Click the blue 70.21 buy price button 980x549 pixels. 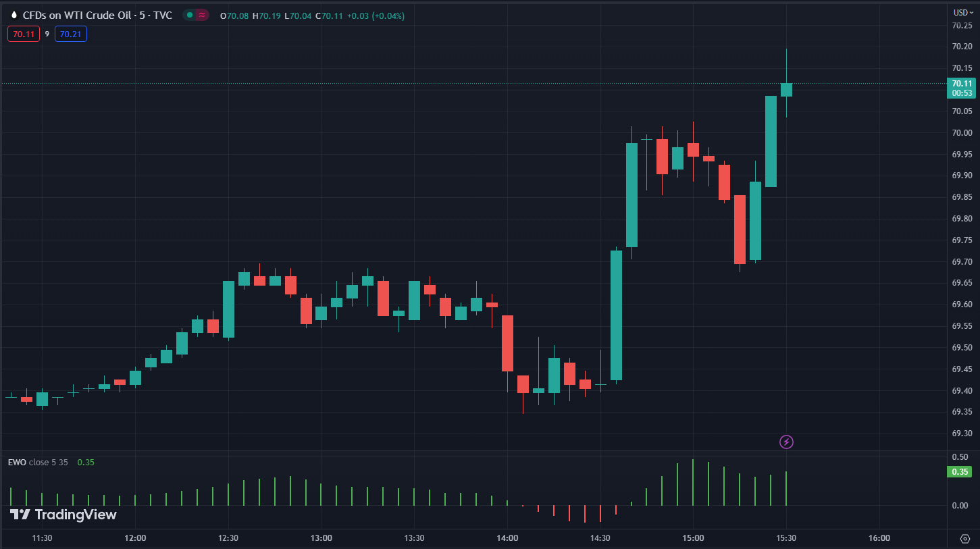[71, 34]
